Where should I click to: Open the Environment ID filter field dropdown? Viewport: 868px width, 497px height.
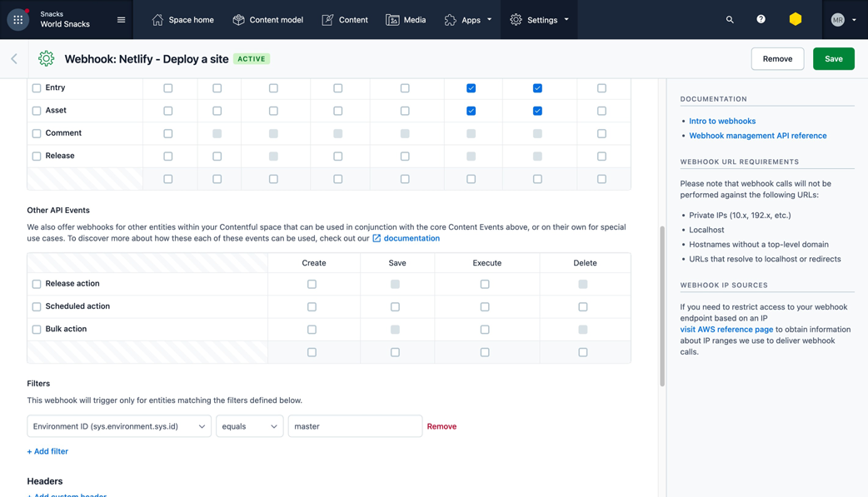[x=119, y=426]
